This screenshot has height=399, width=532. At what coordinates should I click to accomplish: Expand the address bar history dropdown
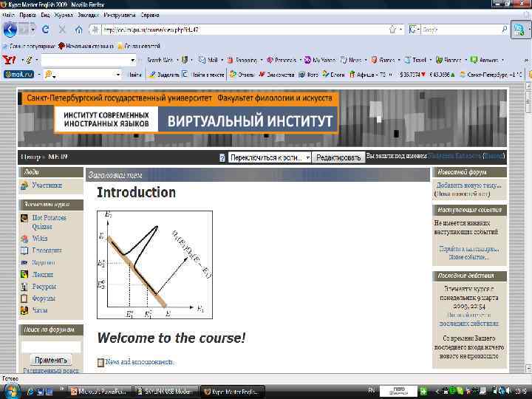[400, 30]
